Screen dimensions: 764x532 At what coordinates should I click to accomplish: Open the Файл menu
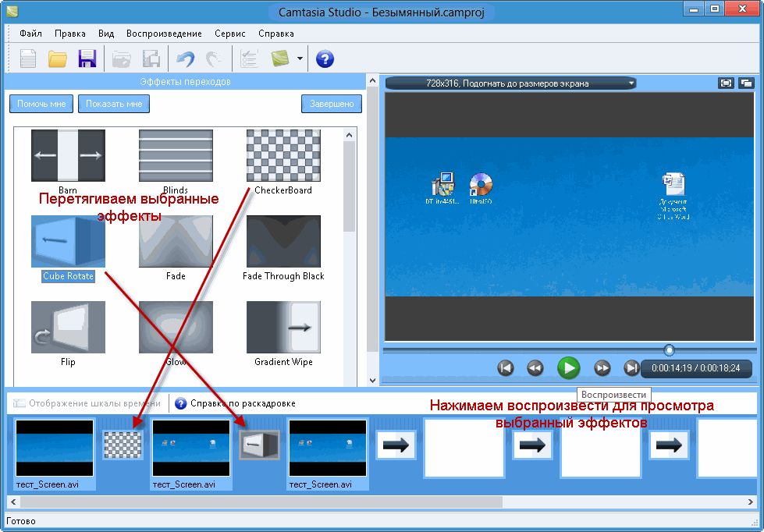coord(30,34)
